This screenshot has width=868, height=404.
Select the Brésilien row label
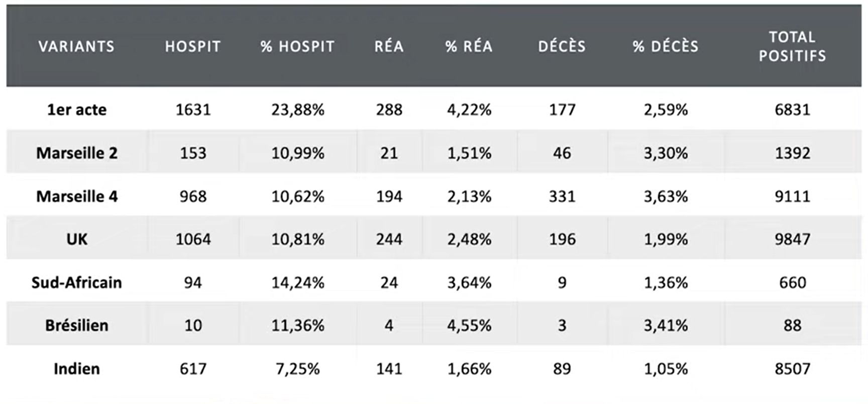pos(77,326)
